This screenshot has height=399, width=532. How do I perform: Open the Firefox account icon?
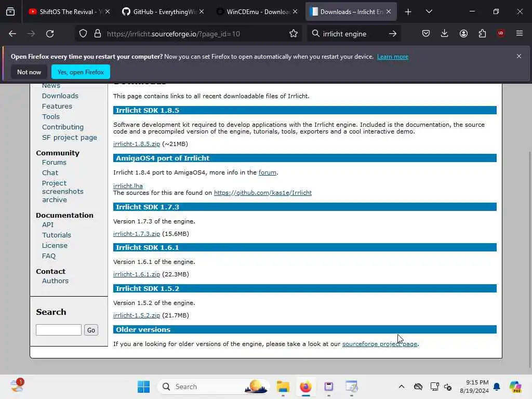coord(463,34)
